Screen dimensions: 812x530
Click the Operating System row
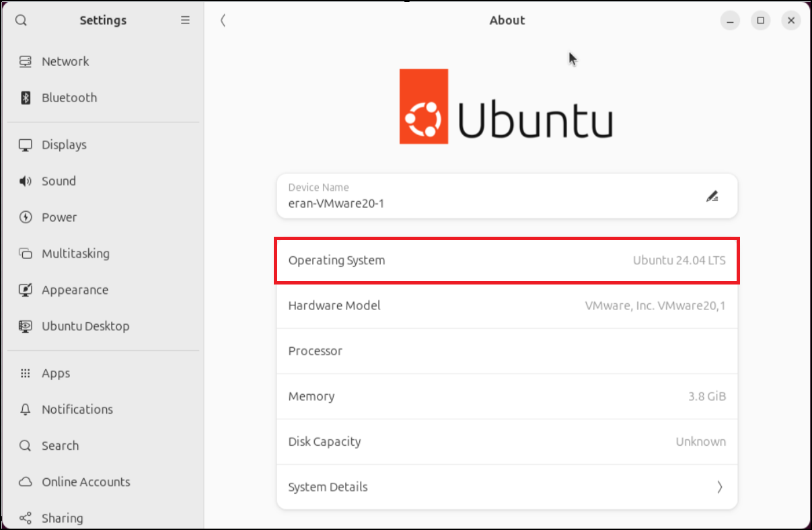(x=507, y=260)
